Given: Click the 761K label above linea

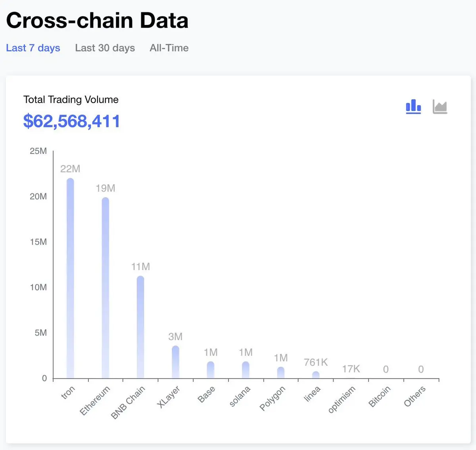Looking at the screenshot, I should pos(316,362).
